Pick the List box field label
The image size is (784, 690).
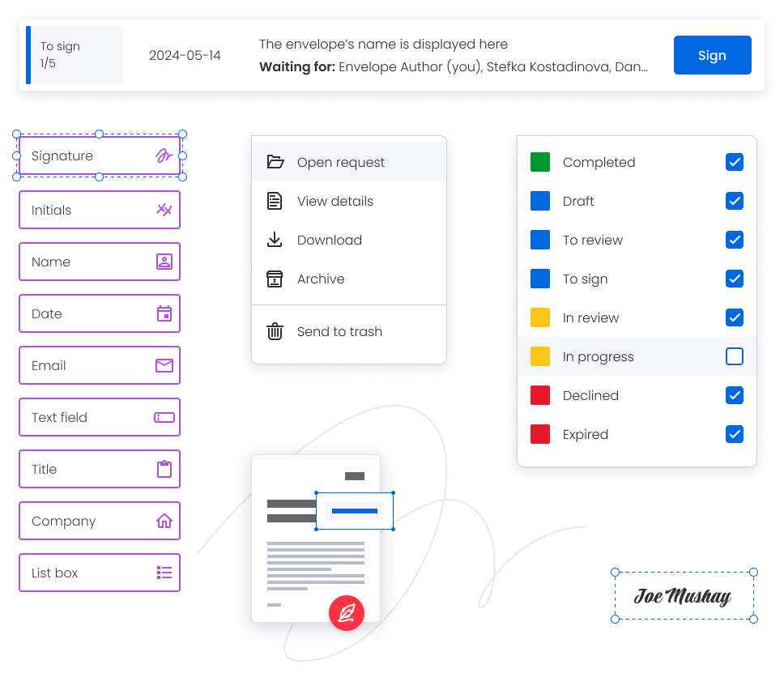(54, 573)
